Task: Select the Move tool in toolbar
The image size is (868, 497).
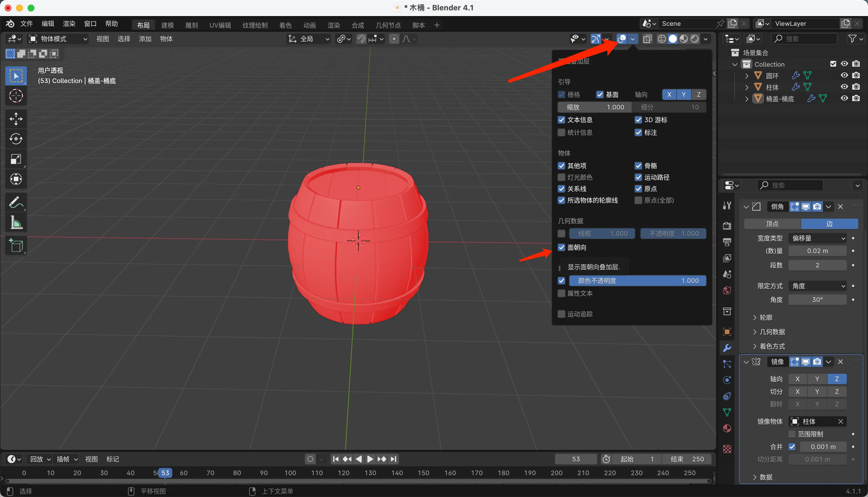Action: tap(16, 119)
